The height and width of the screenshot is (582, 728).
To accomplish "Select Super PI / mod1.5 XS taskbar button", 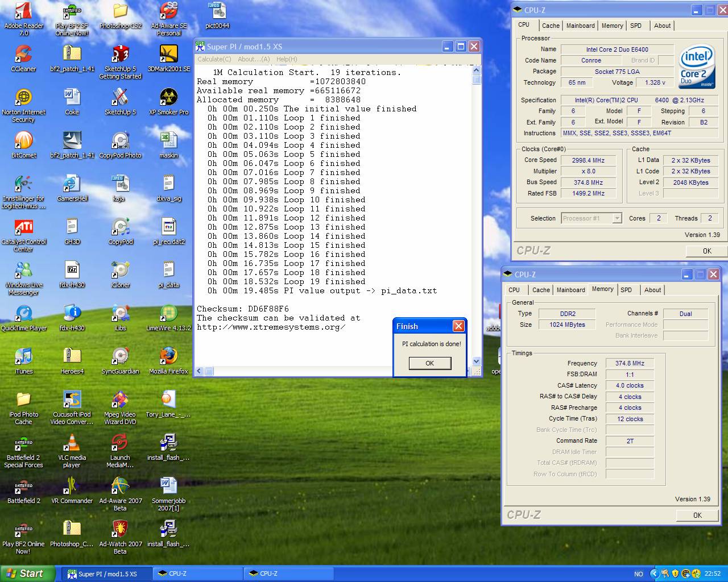I will coord(107,573).
